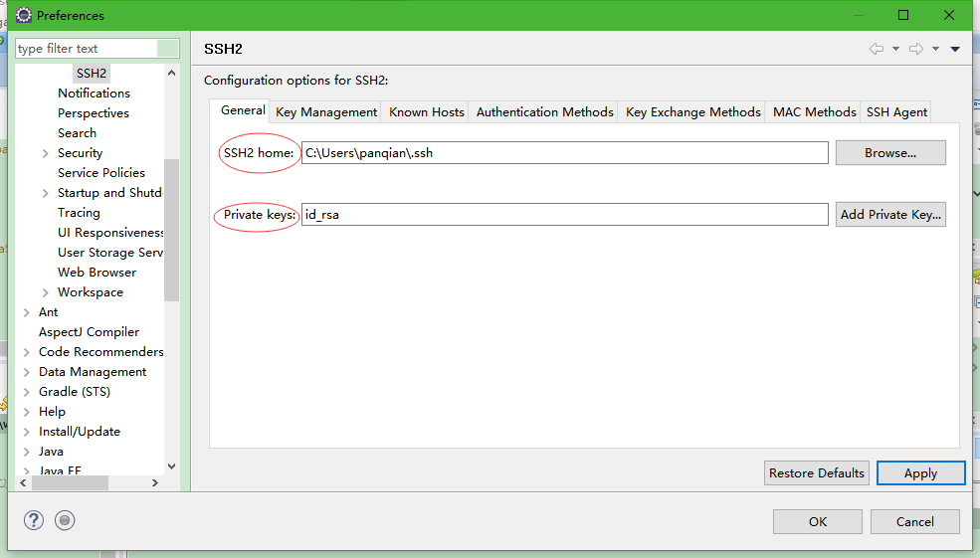The height and width of the screenshot is (558, 980).
Task: Open the back history dropdown arrow
Action: [895, 49]
